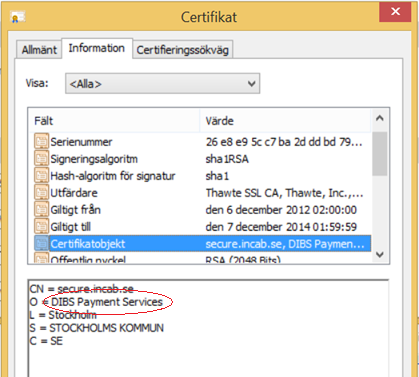
Task: Select the Information tab
Action: tap(97, 48)
